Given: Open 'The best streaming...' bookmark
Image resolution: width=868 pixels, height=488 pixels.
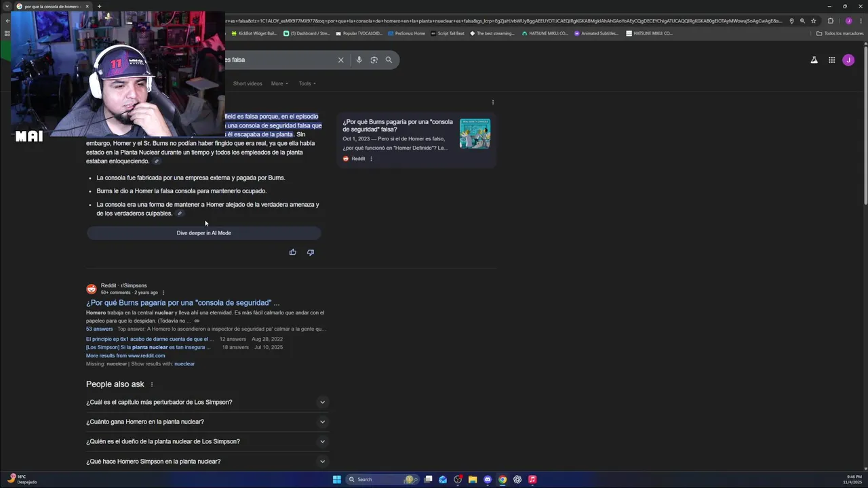Looking at the screenshot, I should 492,33.
